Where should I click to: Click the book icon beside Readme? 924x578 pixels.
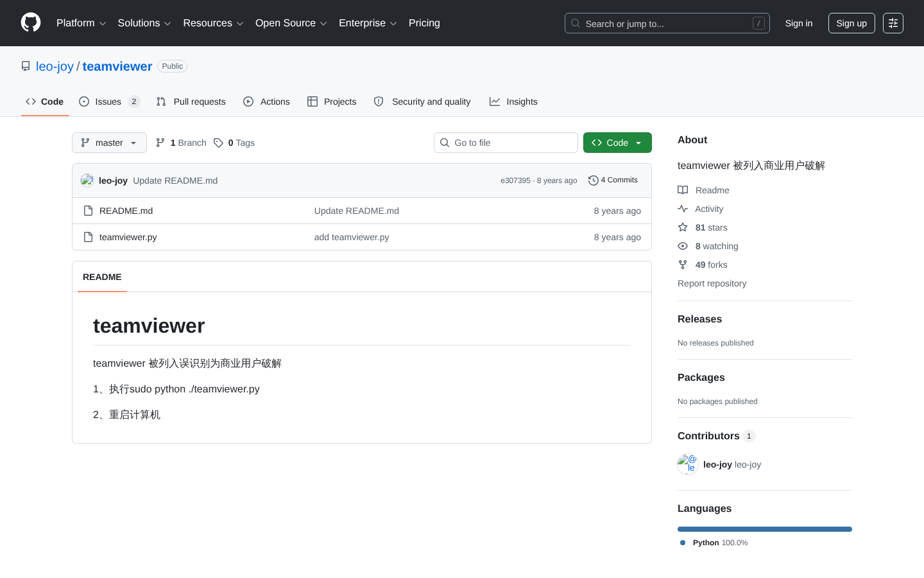683,190
